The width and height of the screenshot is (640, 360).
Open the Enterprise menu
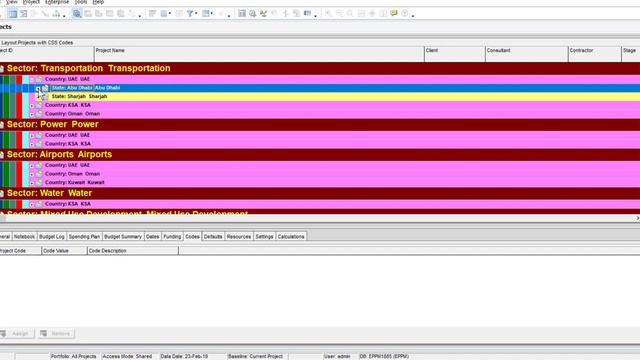(57, 2)
